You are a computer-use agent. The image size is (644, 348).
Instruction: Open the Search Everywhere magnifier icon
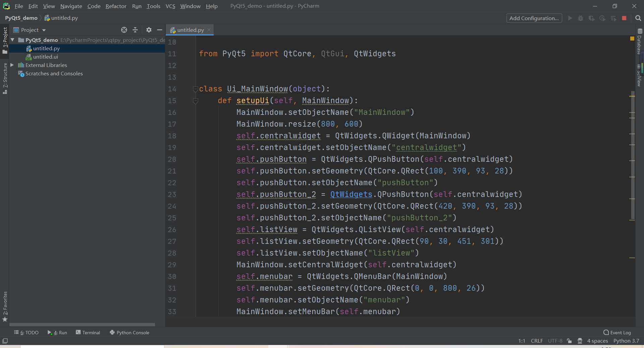638,18
